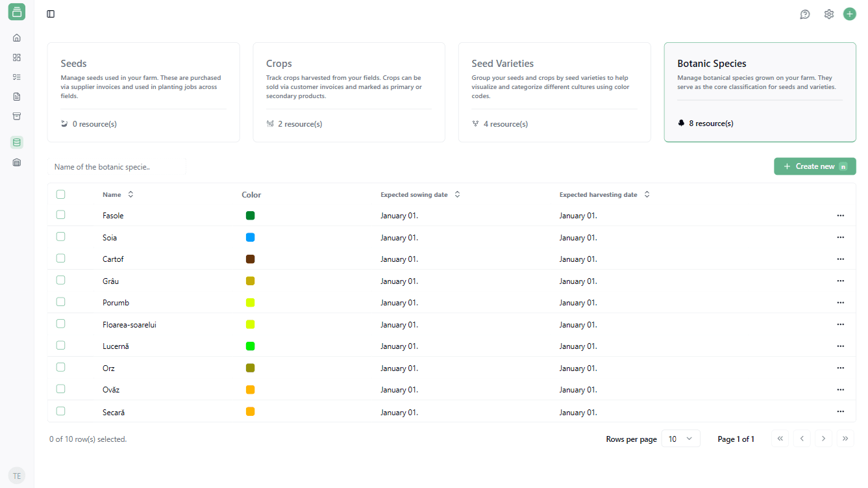Select the Fasole row checkbox
Image resolution: width=868 pixels, height=488 pixels.
click(x=60, y=215)
